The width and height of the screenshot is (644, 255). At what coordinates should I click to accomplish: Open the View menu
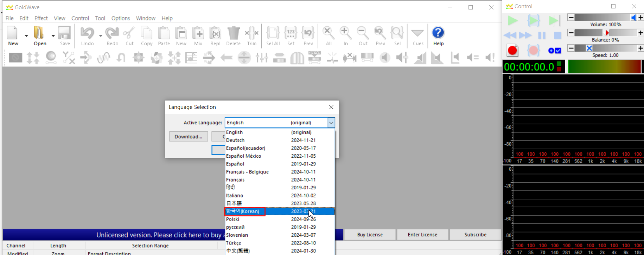click(x=59, y=18)
